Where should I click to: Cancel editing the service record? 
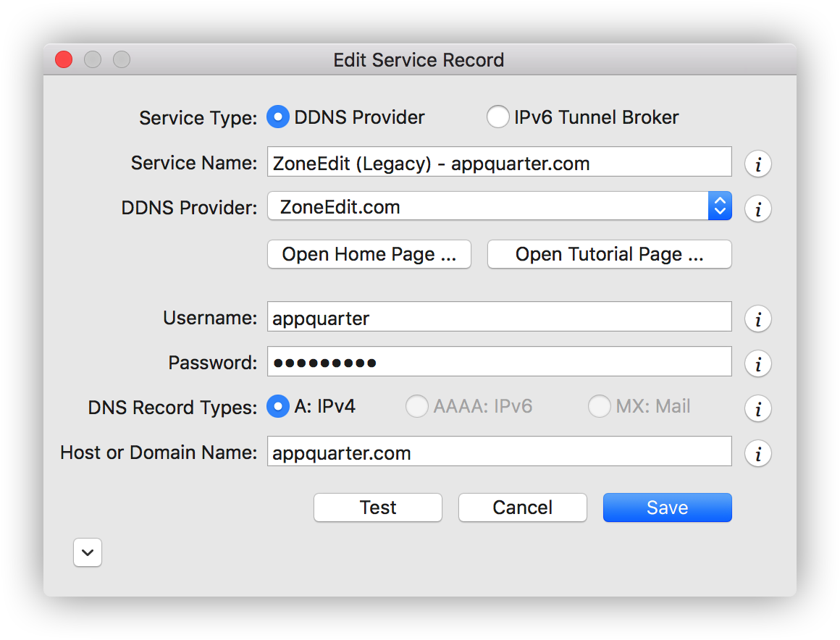(522, 508)
